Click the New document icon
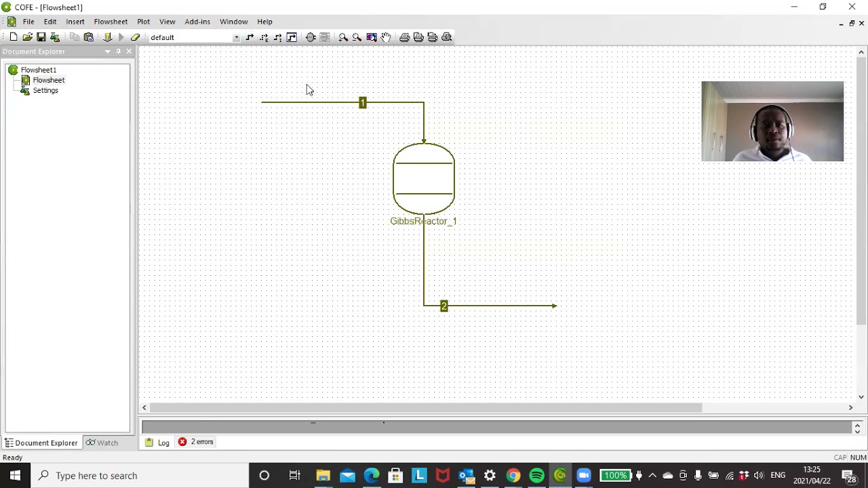The width and height of the screenshot is (868, 488). (14, 37)
